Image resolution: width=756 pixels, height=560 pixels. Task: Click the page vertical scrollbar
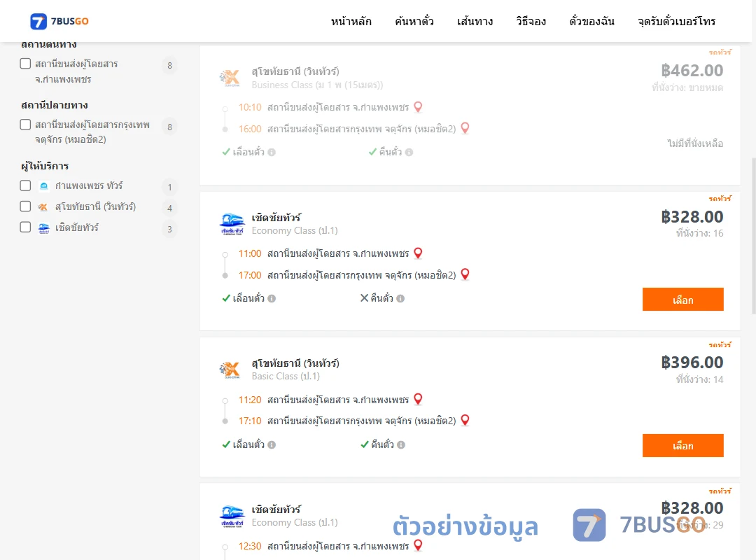(x=754, y=237)
